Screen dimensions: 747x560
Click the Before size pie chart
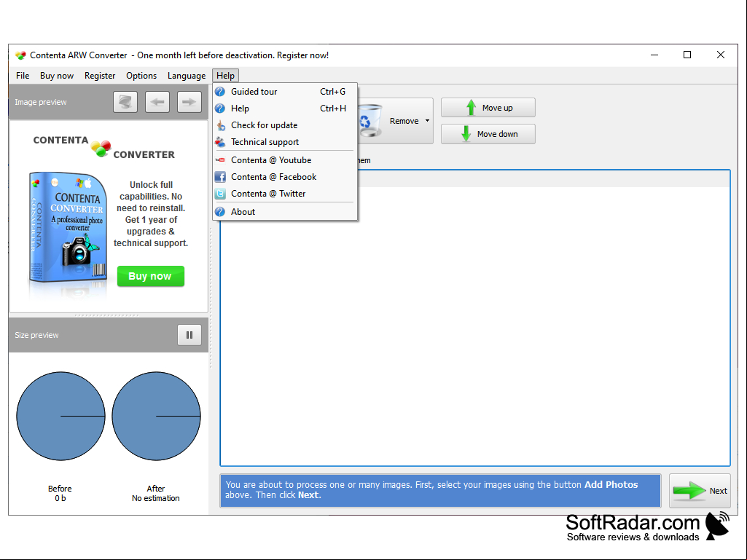tap(61, 417)
